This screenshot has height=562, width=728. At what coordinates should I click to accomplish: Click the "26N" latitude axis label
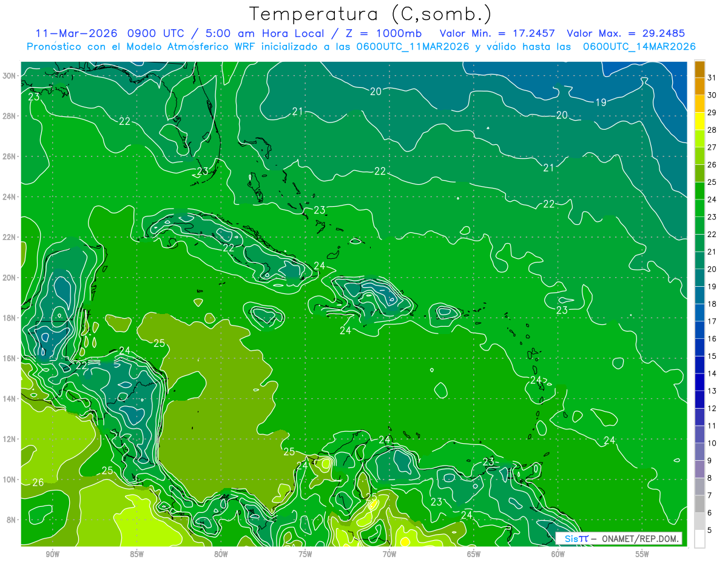click(9, 156)
